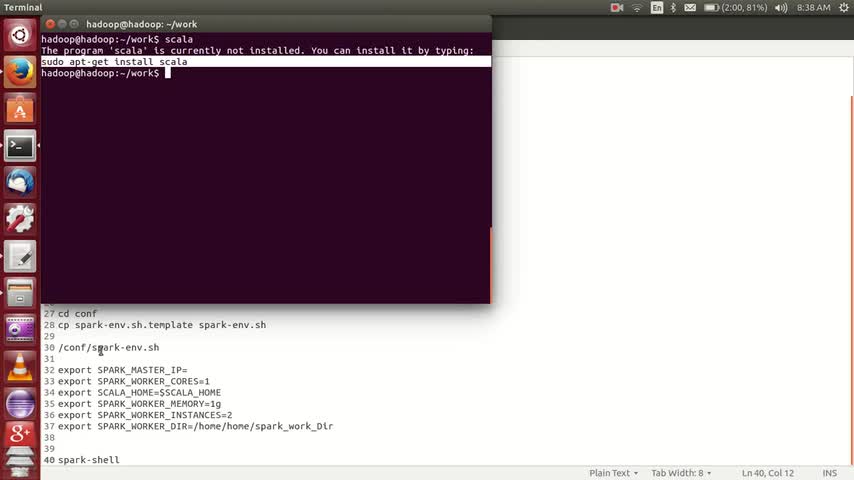Viewport: 854px width, 480px height.
Task: Switch to gedit text editor launcher icon
Action: coord(20,256)
